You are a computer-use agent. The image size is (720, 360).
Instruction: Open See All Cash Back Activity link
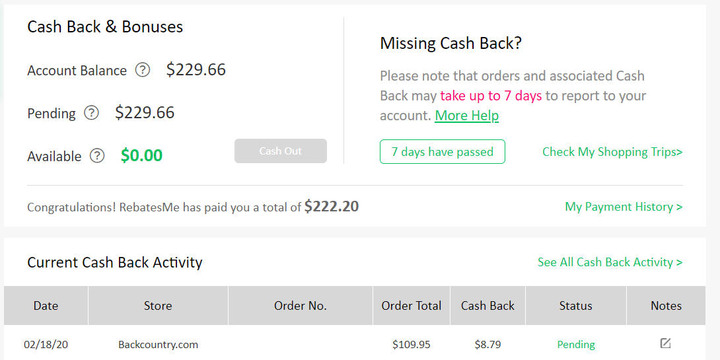click(610, 262)
